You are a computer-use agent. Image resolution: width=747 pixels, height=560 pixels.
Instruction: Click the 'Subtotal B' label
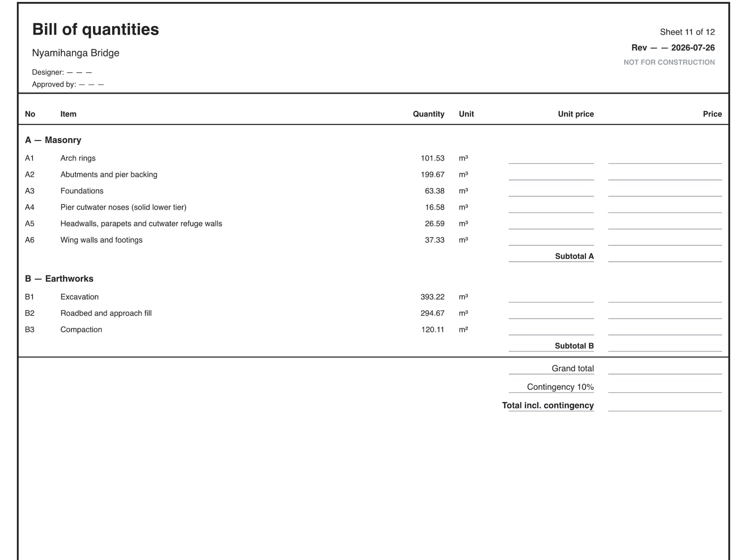(x=574, y=346)
